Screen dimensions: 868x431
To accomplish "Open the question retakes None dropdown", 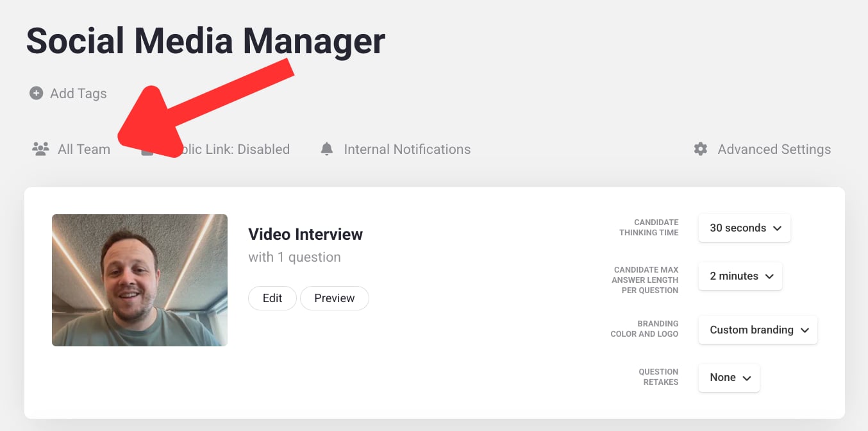I will 729,378.
